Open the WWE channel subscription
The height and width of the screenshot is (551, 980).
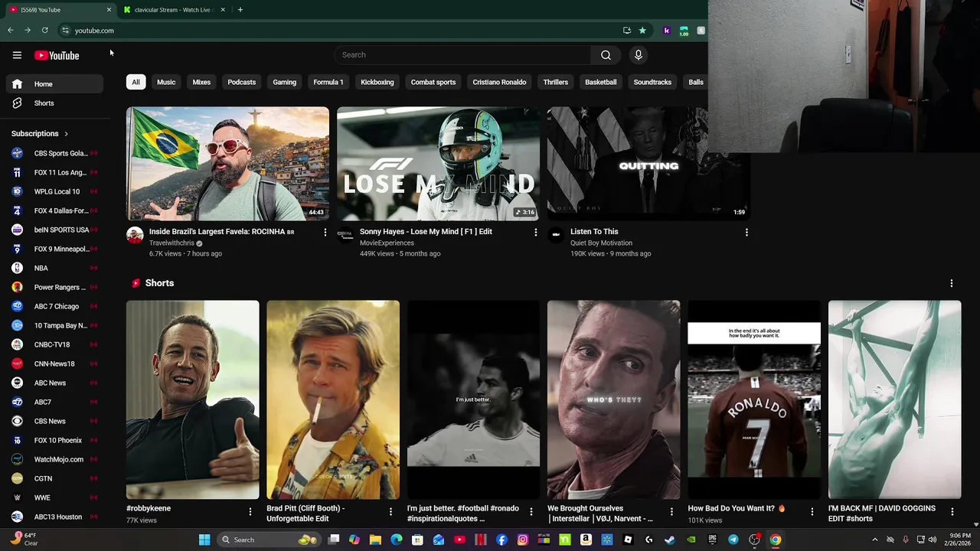click(x=54, y=497)
